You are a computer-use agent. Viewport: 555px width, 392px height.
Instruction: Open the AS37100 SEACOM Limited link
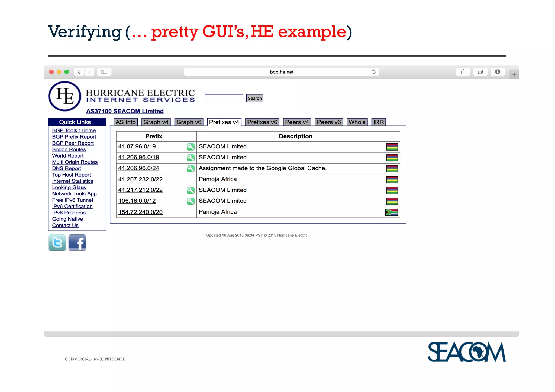pyautogui.click(x=125, y=111)
